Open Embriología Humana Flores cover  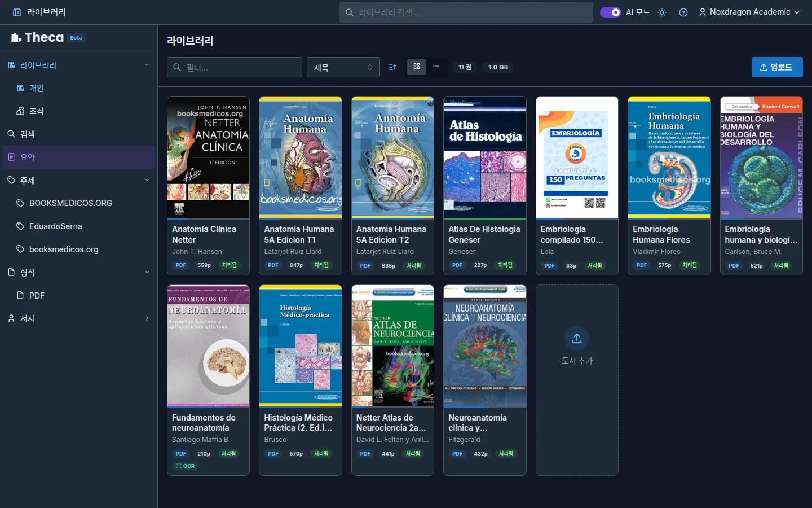tap(669, 157)
